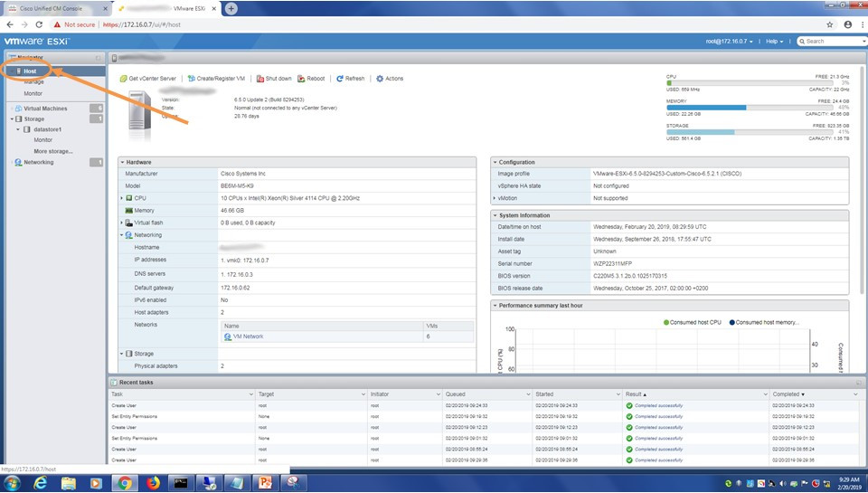
Task: Click the Memory usage bar
Action: [751, 107]
